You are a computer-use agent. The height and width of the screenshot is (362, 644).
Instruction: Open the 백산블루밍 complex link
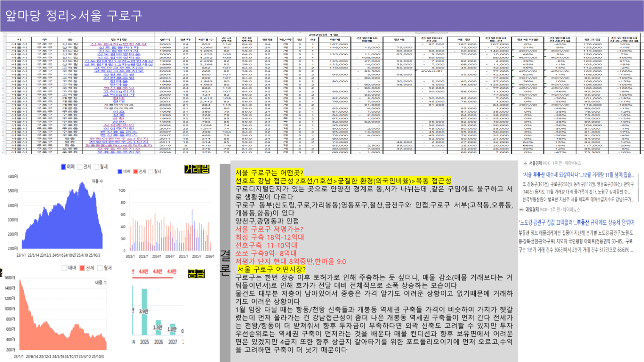click(118, 88)
